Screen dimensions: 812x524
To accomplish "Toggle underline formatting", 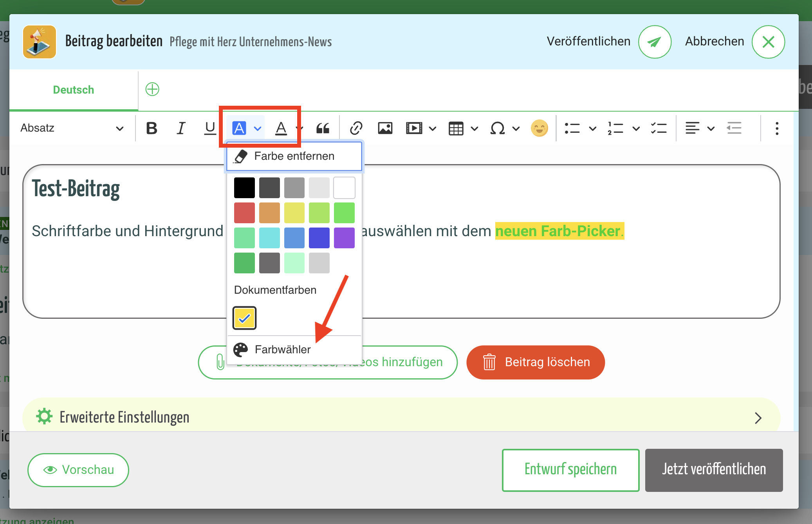I will 210,128.
